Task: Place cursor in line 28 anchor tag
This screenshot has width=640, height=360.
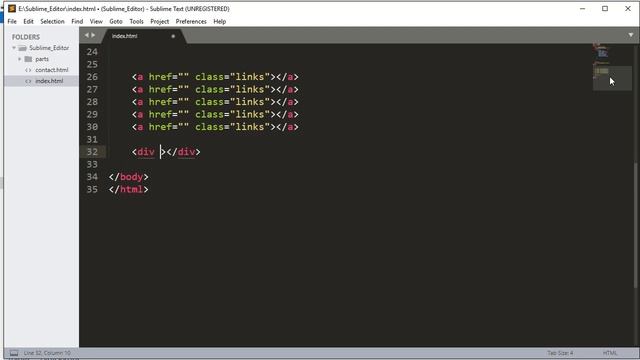Action: tap(215, 102)
